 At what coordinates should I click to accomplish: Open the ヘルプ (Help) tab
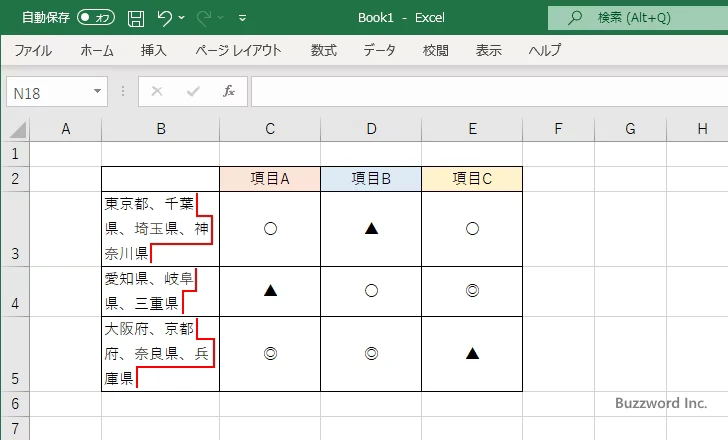pos(545,50)
